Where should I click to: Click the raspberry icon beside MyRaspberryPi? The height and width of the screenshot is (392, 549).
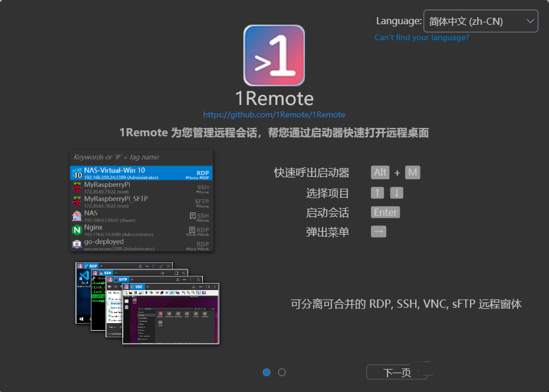click(x=77, y=187)
